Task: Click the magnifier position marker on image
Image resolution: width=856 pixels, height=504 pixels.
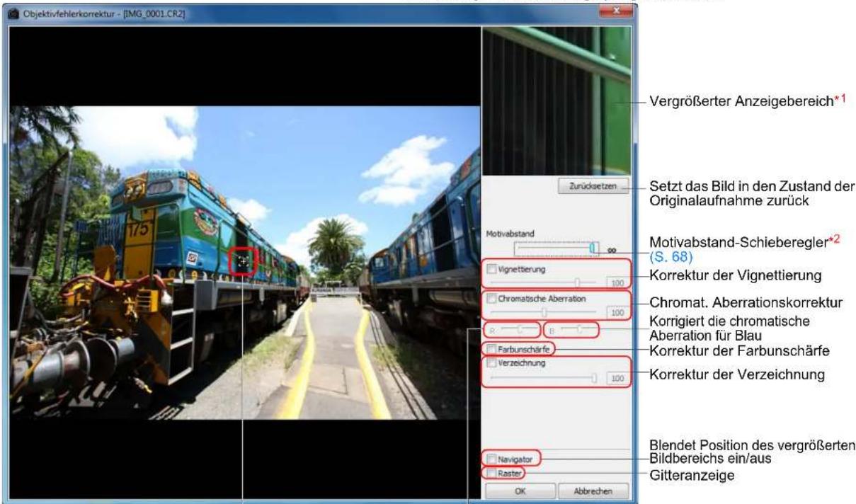Action: (242, 260)
